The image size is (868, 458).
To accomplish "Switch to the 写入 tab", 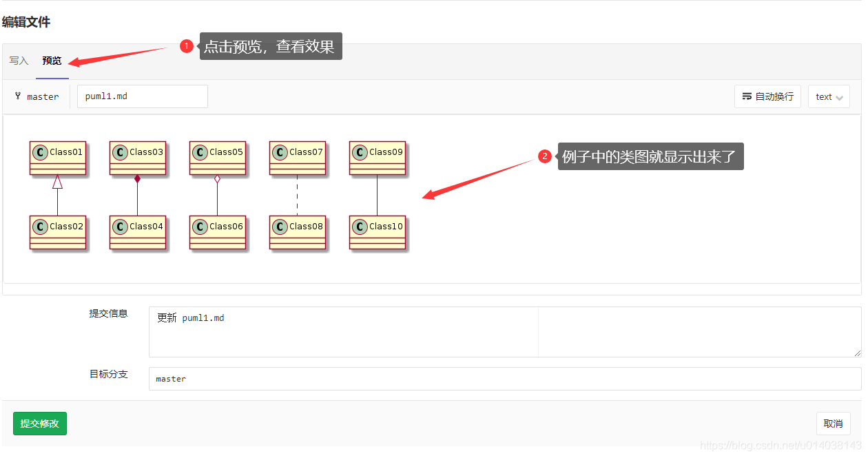I will pyautogui.click(x=19, y=61).
